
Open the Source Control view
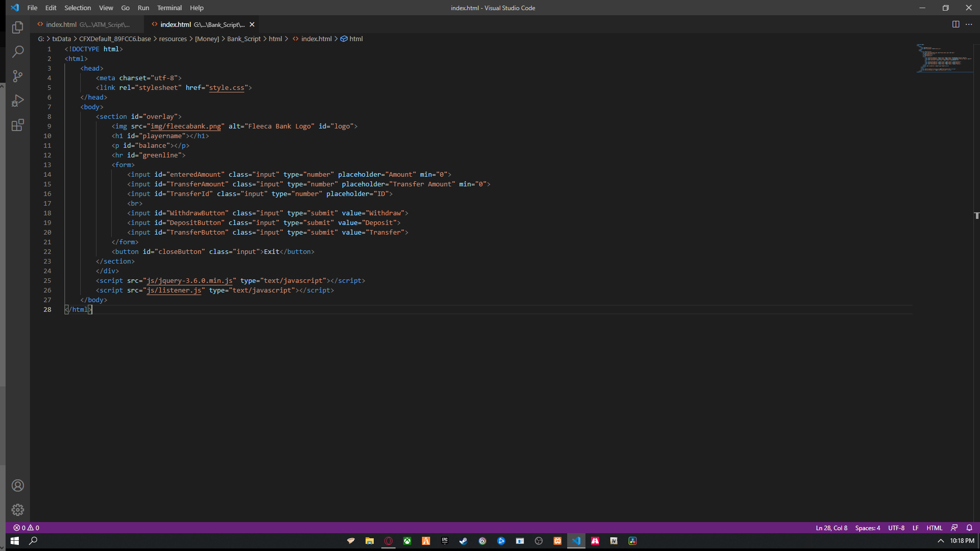(x=18, y=76)
